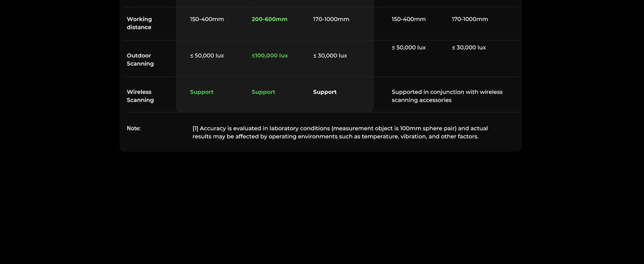Select the green 200-600mm working distance value
Image resolution: width=644 pixels, height=264 pixels.
click(270, 19)
